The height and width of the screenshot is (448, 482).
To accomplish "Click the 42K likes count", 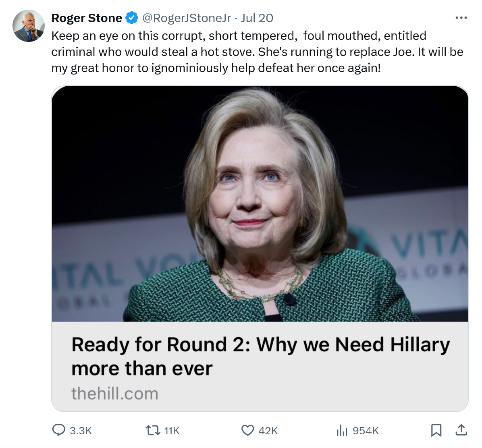I will pos(268,431).
